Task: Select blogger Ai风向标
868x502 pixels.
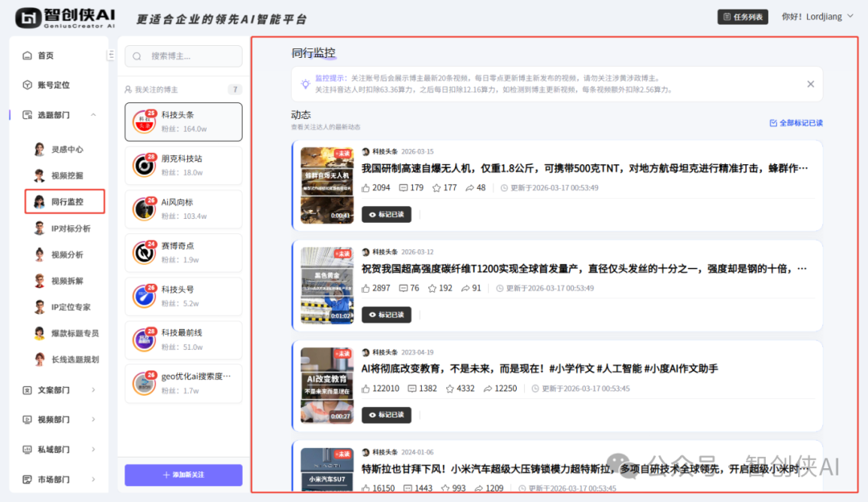Action: 183,209
